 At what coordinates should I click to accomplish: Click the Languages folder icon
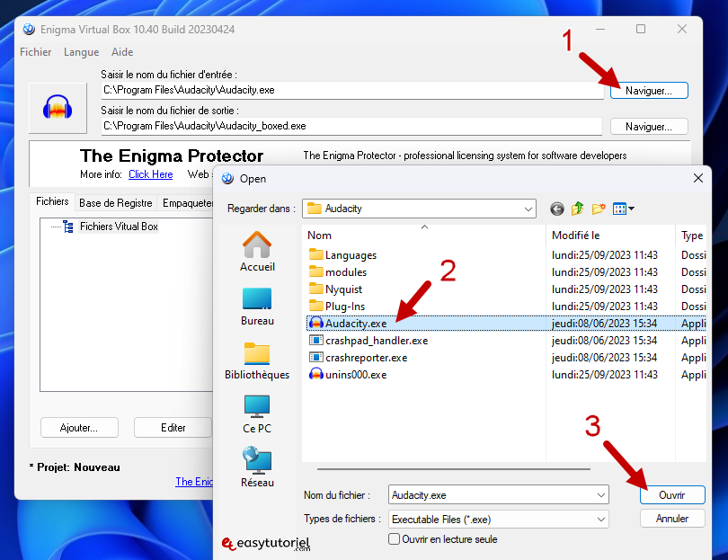pos(316,254)
